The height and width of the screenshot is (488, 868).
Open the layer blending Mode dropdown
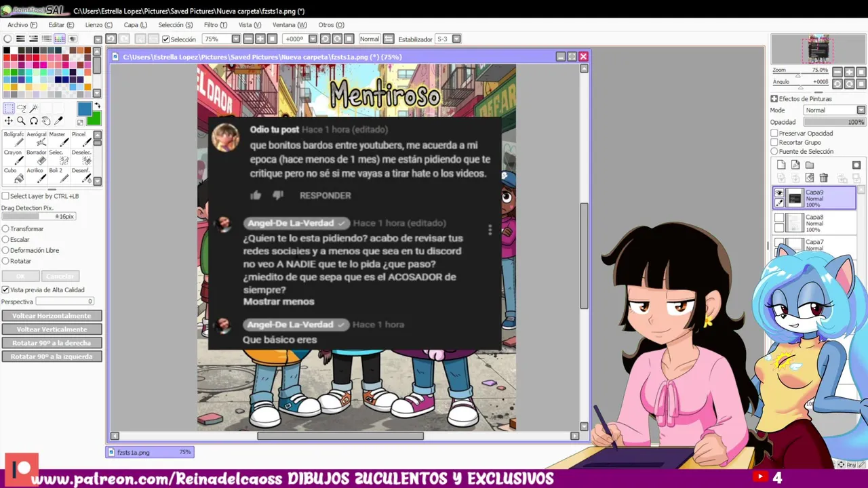click(x=861, y=110)
